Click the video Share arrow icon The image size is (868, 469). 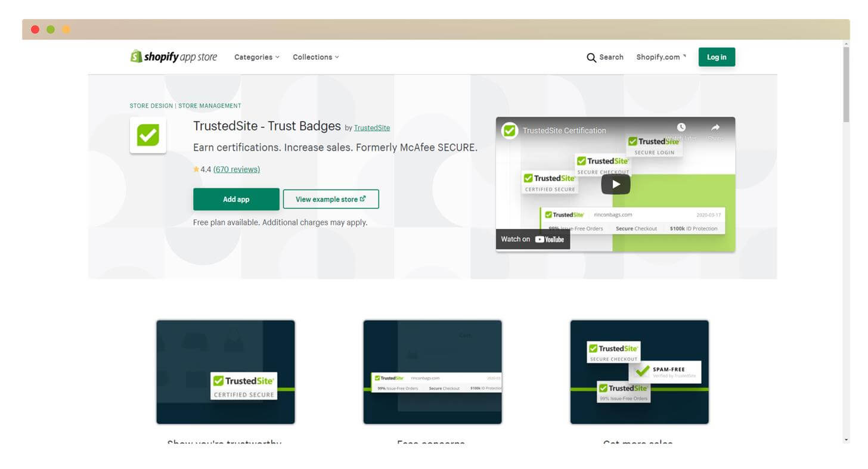coord(715,128)
